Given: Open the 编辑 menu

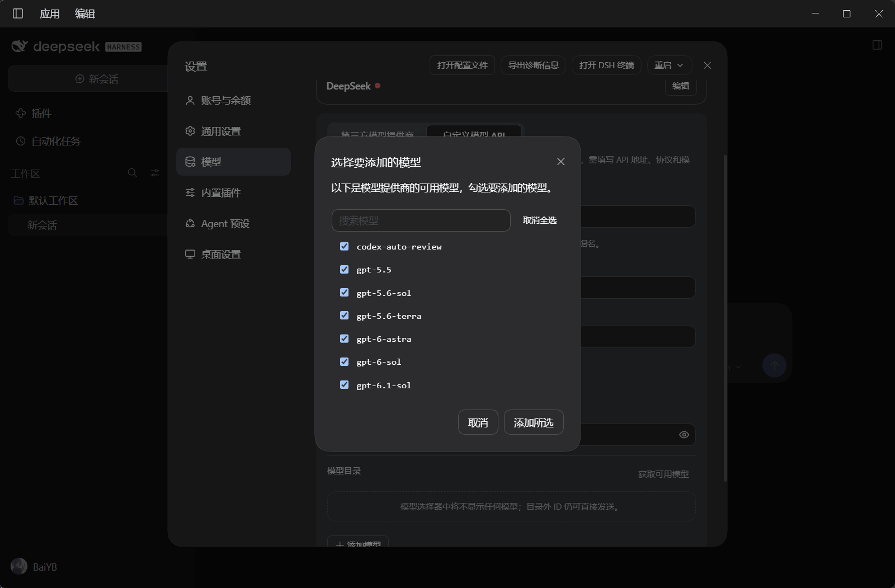Looking at the screenshot, I should [85, 13].
